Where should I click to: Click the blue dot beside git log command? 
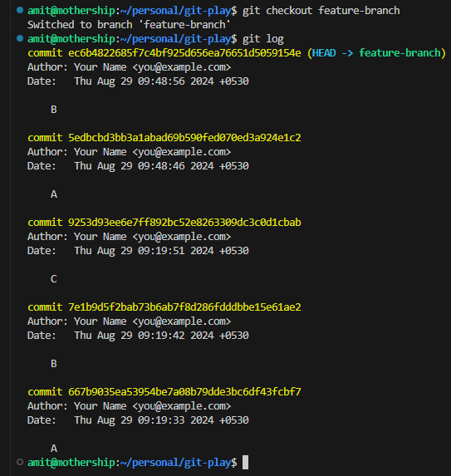pos(20,38)
